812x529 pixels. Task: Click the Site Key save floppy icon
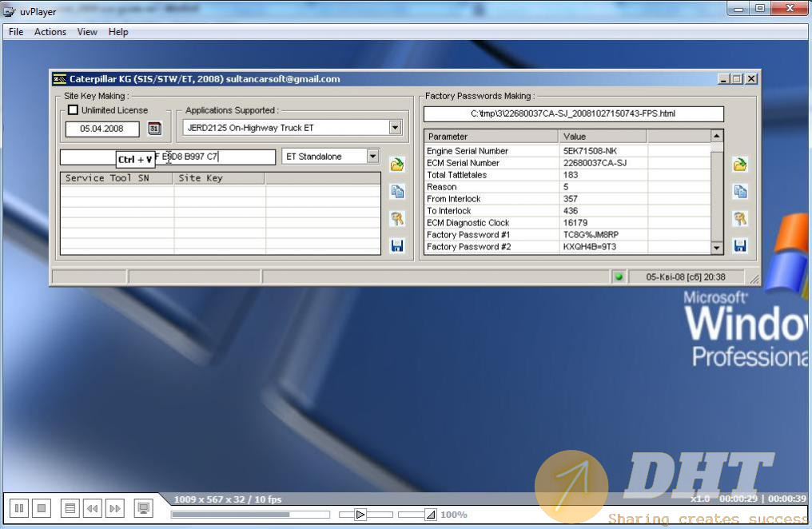[397, 245]
